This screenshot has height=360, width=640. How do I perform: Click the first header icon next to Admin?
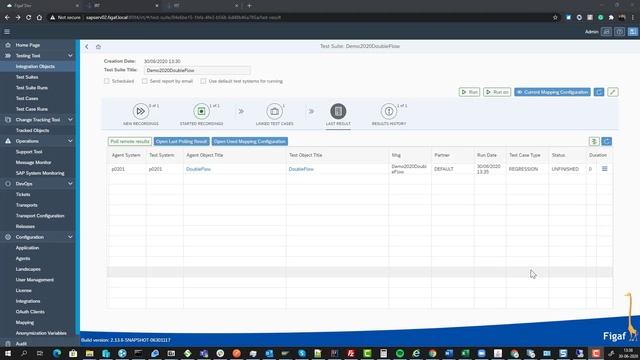(x=607, y=31)
